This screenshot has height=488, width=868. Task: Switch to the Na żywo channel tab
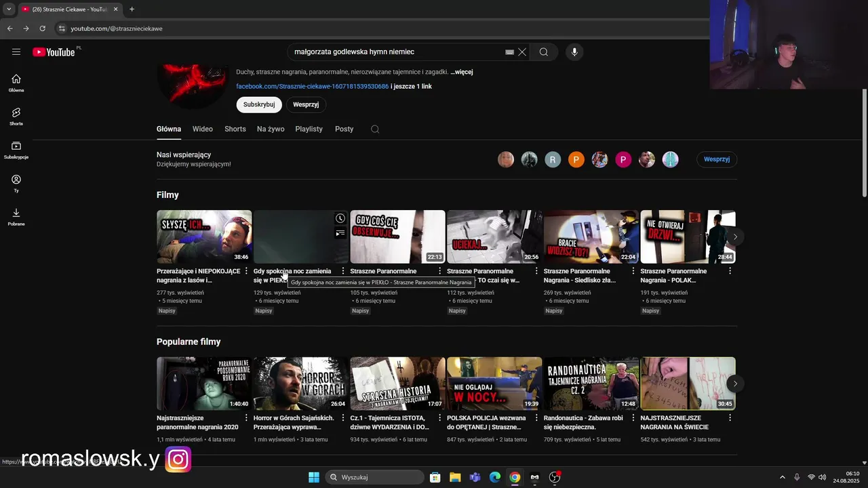(271, 129)
